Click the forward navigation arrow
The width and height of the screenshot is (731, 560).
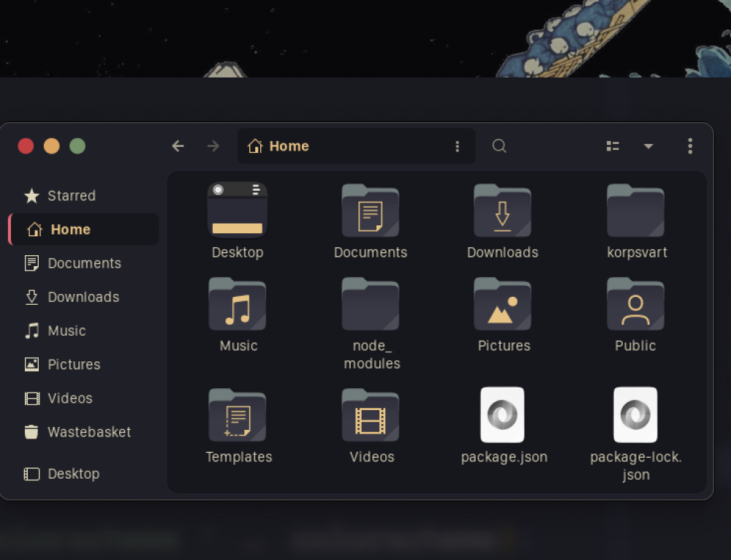click(x=213, y=146)
